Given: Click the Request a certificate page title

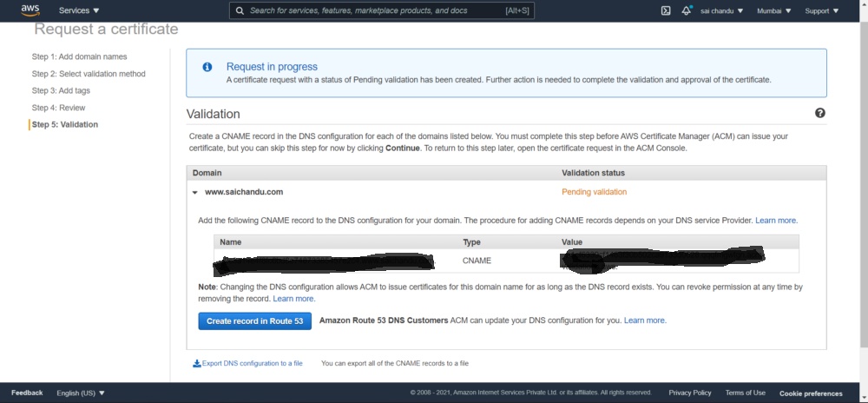Looking at the screenshot, I should (x=106, y=29).
